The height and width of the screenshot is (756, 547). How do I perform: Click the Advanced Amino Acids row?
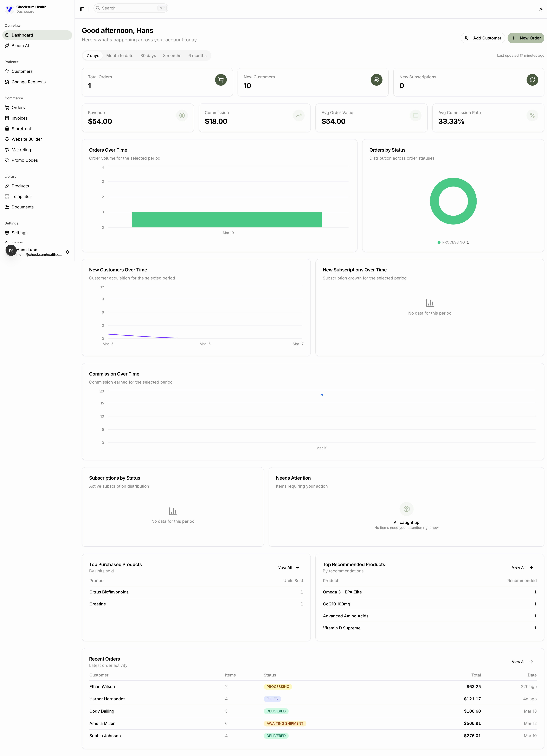(430, 616)
